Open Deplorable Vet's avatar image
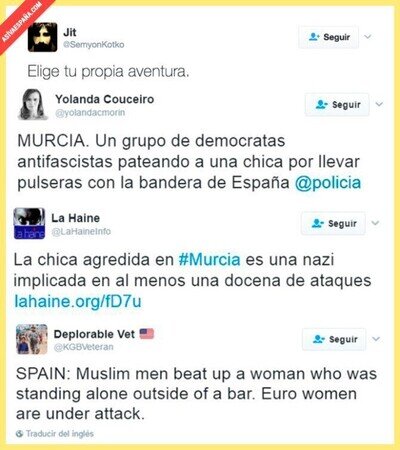Viewport: 400px width, 450px height. (32, 339)
